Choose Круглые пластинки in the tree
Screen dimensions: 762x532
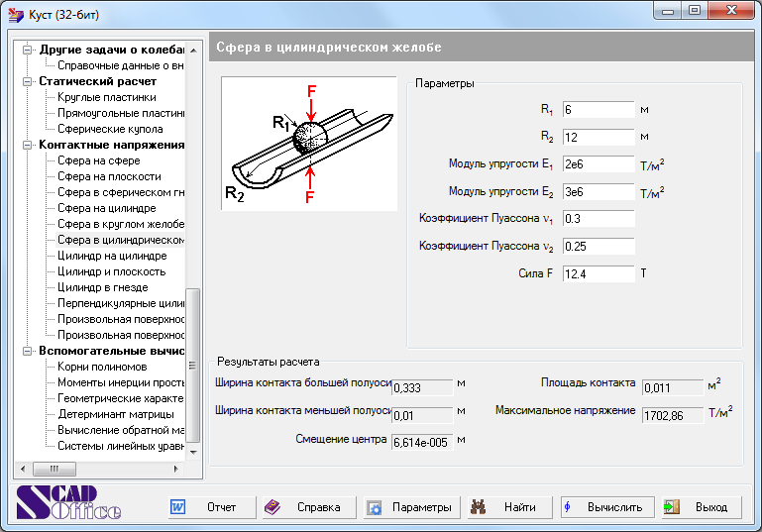coord(106,97)
